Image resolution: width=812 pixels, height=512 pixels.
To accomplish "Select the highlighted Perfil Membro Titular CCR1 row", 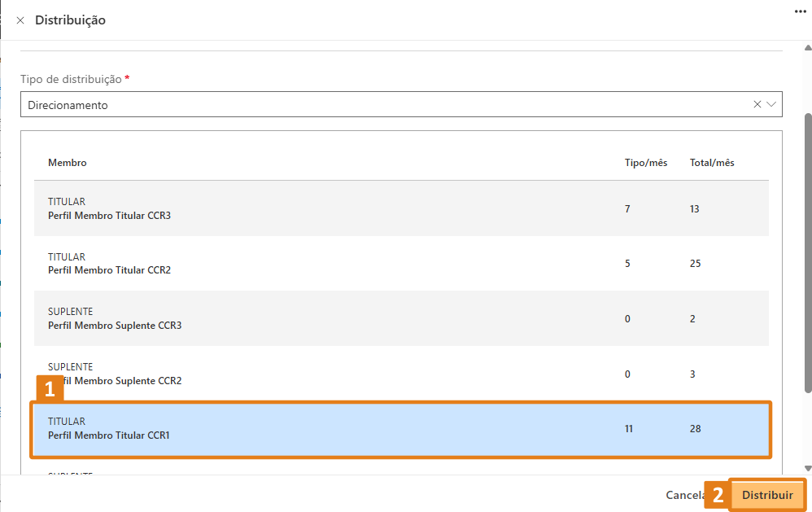I will tap(401, 429).
